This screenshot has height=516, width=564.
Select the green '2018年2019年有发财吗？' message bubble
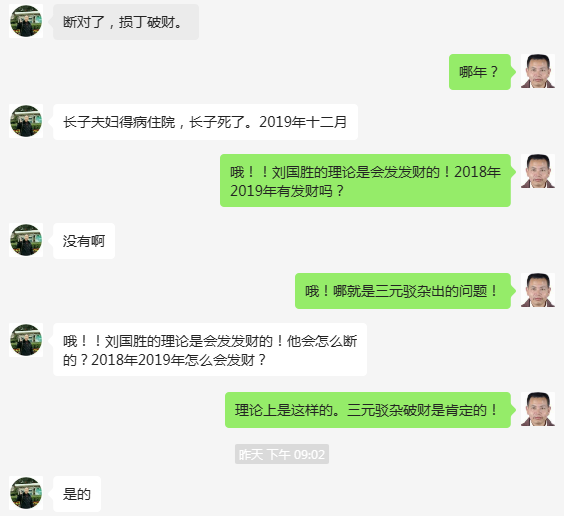coord(365,181)
